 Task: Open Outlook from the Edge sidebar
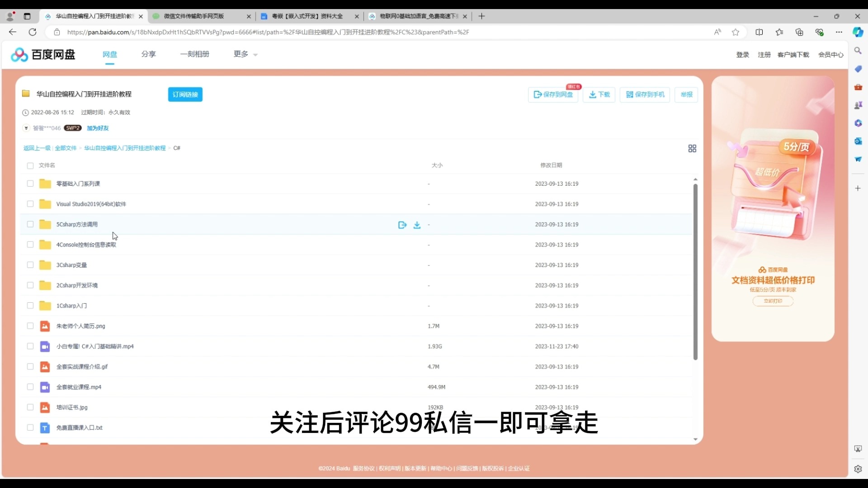click(858, 141)
